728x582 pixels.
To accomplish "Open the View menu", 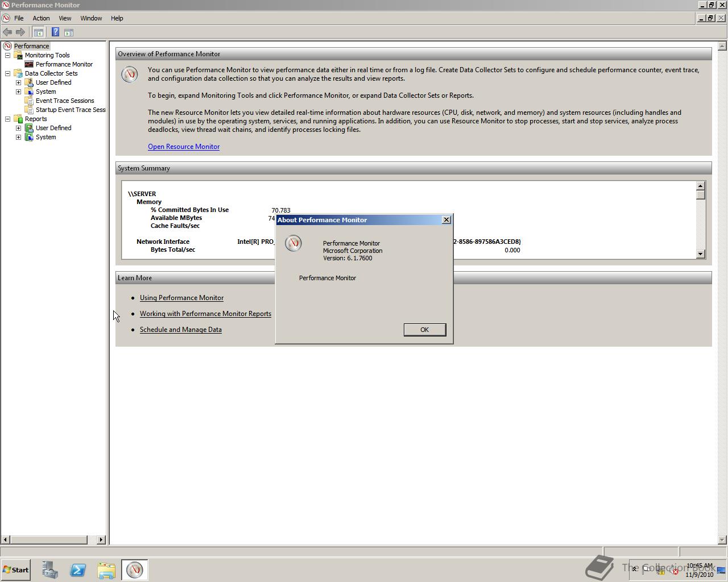I will [65, 18].
